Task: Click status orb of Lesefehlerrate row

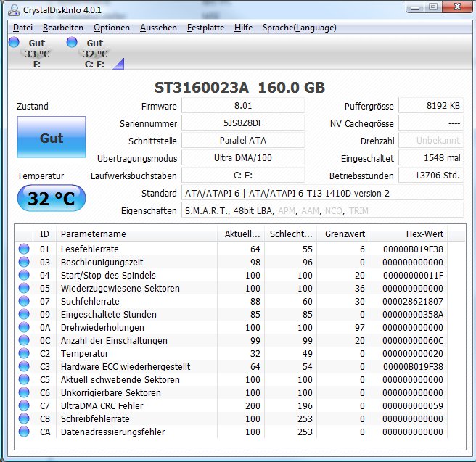Action: [x=24, y=249]
